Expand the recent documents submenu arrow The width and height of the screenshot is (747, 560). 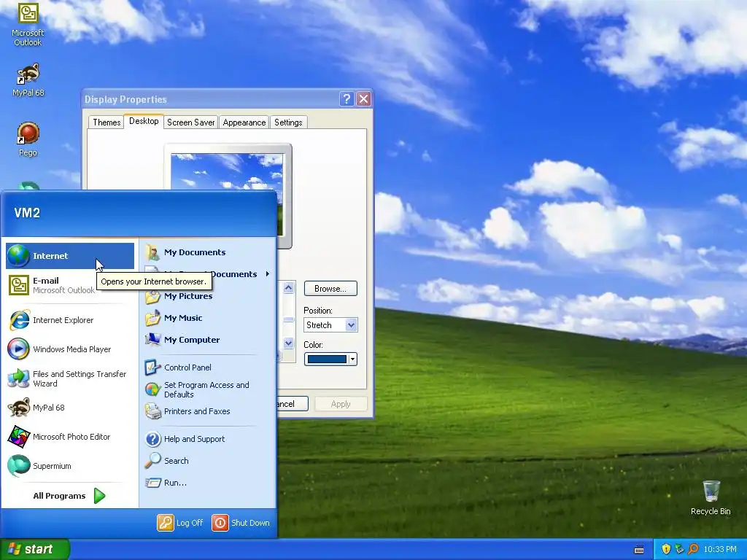268,274
